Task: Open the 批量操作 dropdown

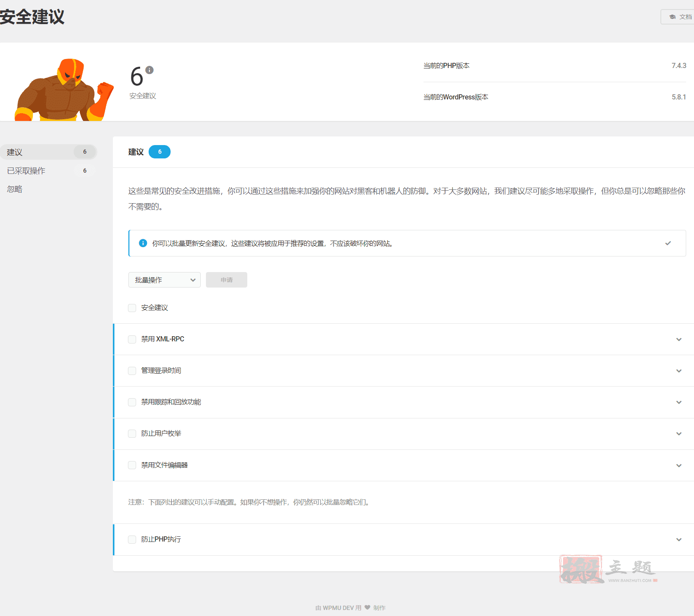Action: click(164, 280)
